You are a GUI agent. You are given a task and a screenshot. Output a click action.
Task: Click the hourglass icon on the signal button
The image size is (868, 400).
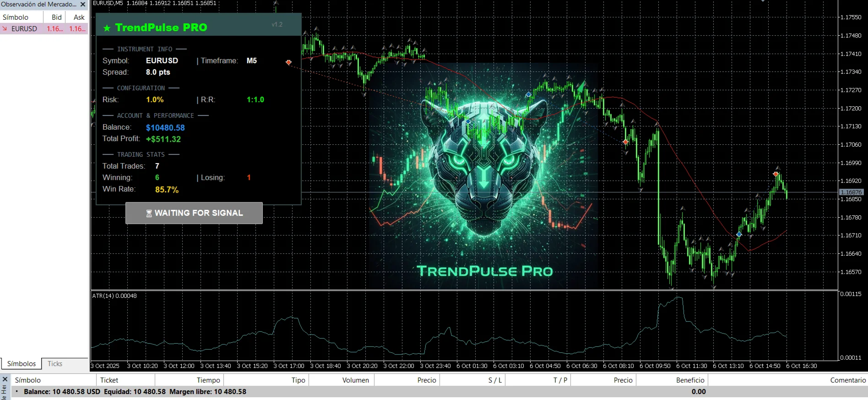pos(149,213)
